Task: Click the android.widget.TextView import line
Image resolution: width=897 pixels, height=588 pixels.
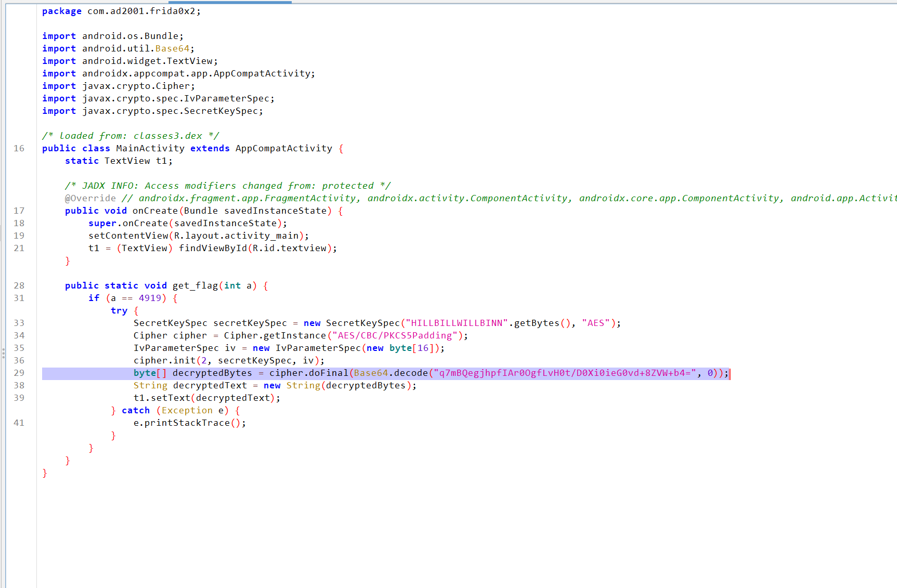Action: 130,61
